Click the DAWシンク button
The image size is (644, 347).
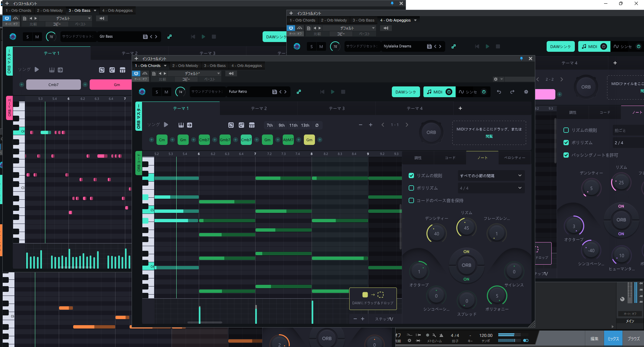click(x=406, y=91)
